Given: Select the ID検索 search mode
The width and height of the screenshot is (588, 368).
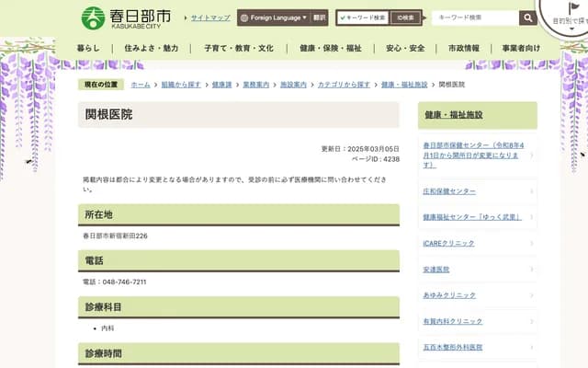Looking at the screenshot, I should pyautogui.click(x=403, y=17).
